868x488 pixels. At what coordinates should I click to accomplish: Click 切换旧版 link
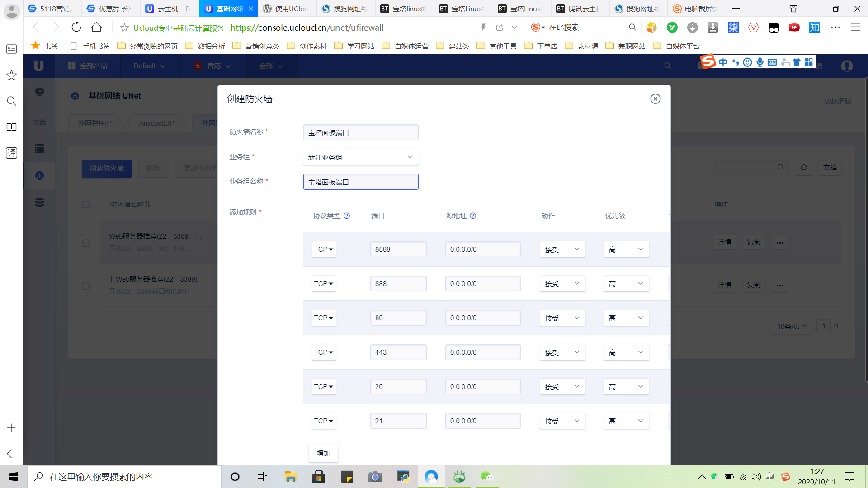[838, 101]
